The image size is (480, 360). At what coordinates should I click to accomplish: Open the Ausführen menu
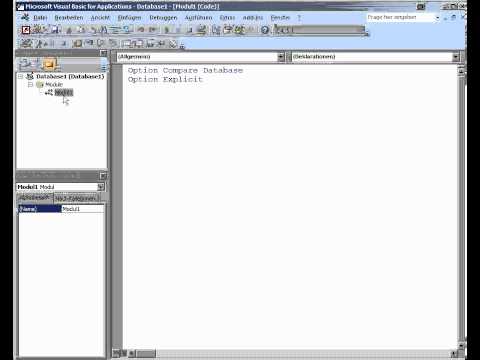click(199, 18)
